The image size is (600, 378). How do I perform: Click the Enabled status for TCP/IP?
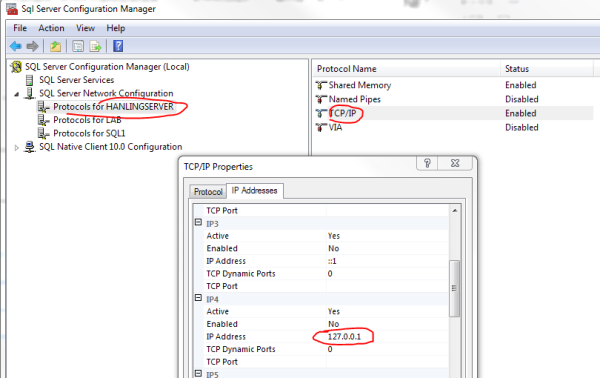(520, 113)
